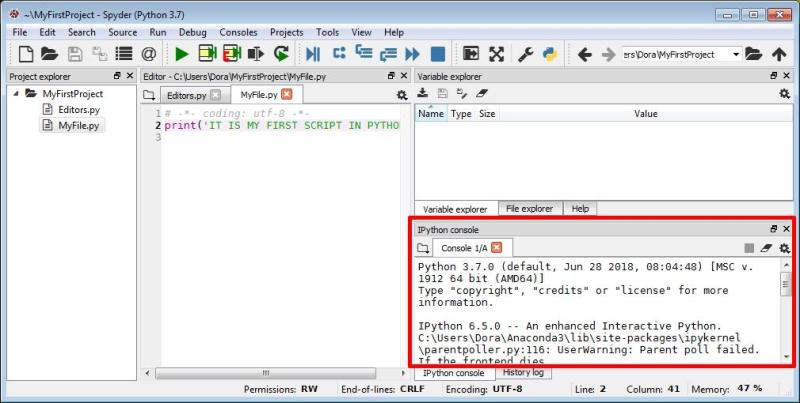The width and height of the screenshot is (800, 403).
Task: Open File menu
Action: [20, 32]
